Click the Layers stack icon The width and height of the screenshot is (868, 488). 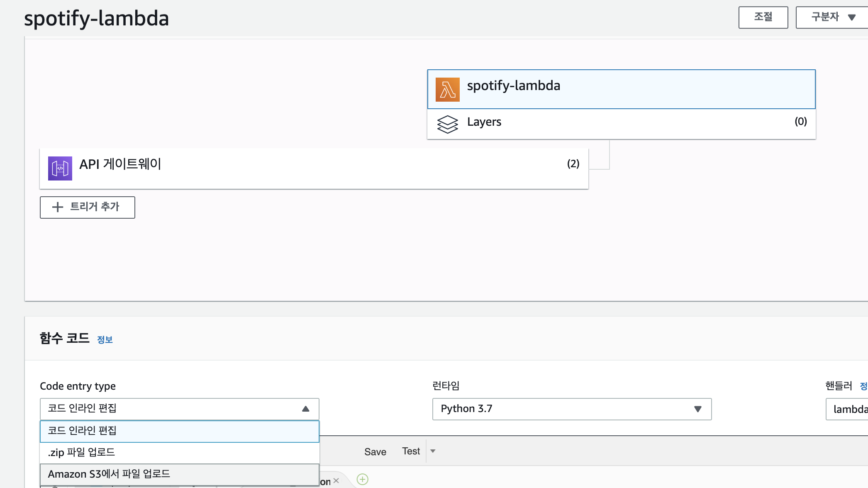447,124
